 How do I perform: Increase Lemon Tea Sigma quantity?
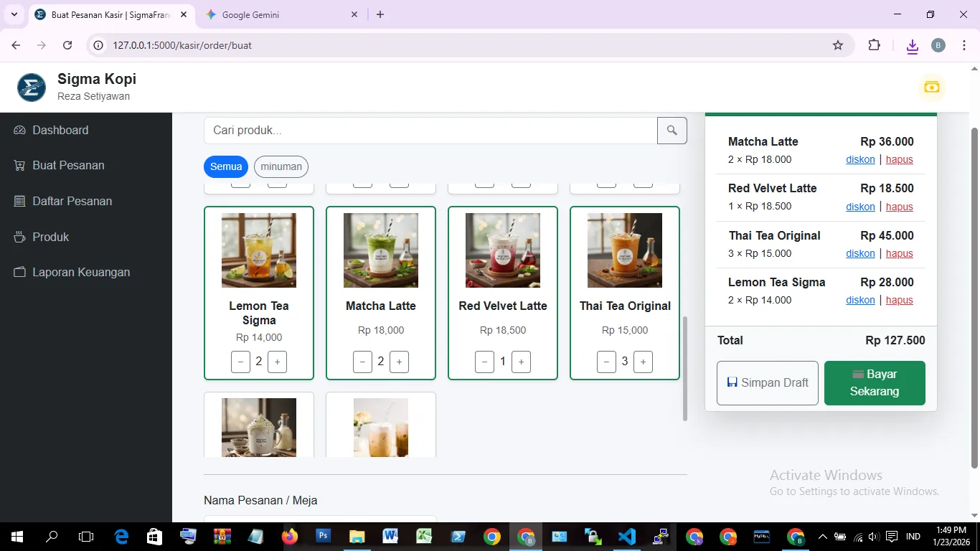(x=277, y=362)
